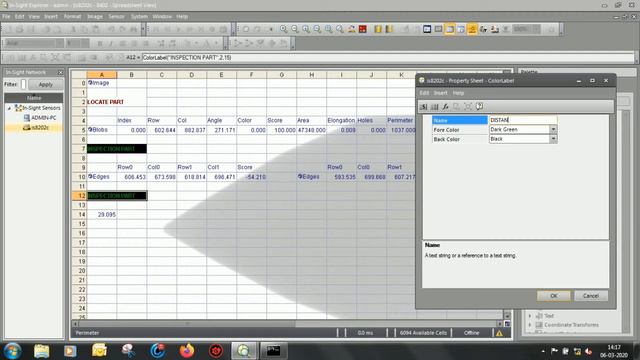640x360 pixels.
Task: Click the Image cell in row 0
Action: click(x=102, y=83)
